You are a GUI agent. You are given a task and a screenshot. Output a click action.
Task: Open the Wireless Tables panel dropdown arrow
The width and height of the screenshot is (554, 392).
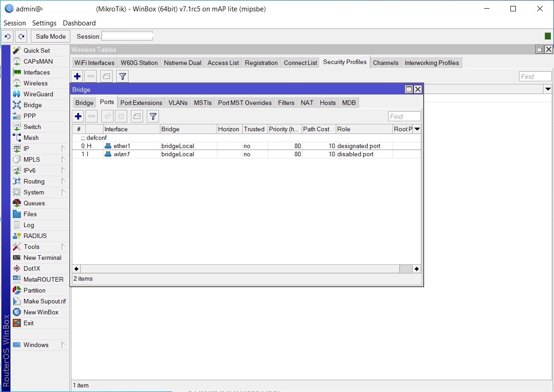coord(548,89)
